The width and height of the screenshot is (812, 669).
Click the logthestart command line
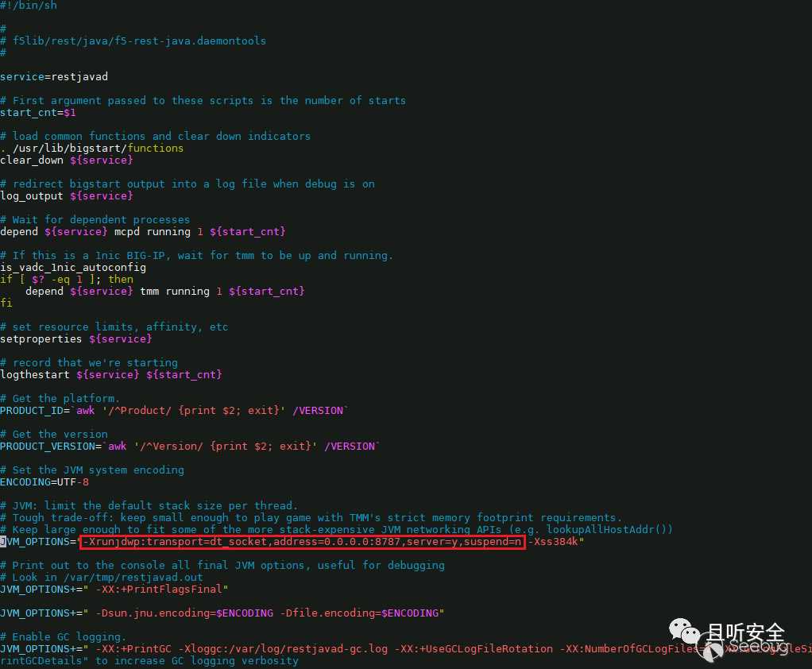pos(110,374)
